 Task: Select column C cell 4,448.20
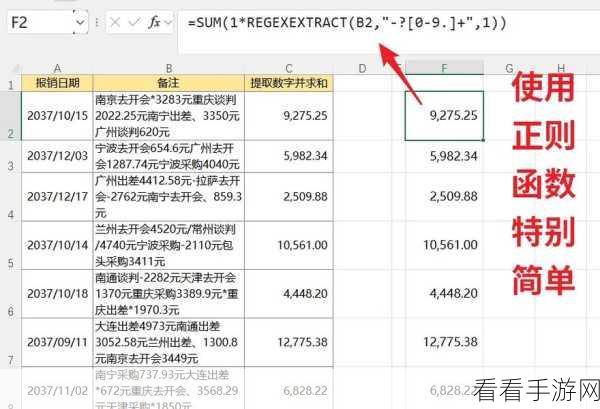[289, 294]
